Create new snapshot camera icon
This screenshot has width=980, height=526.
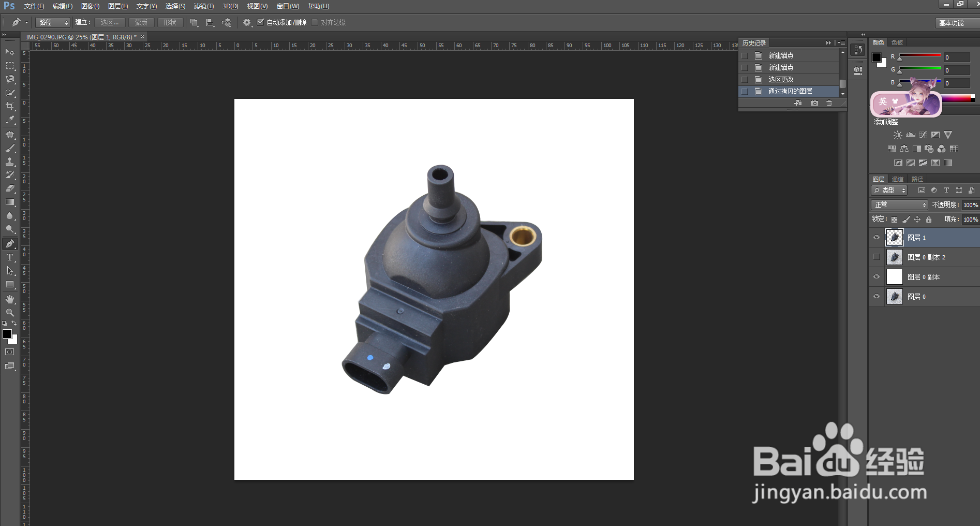click(814, 103)
